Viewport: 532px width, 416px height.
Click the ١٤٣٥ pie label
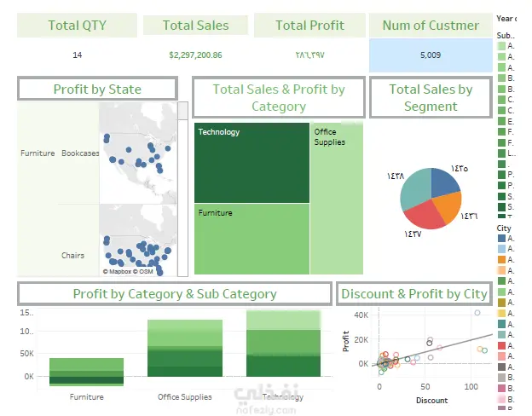[x=460, y=169]
